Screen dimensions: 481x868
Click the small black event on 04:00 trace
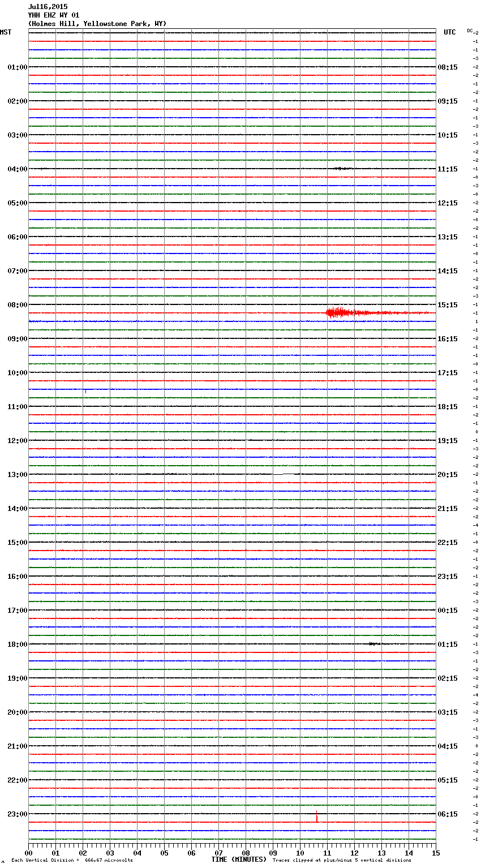[x=343, y=169]
